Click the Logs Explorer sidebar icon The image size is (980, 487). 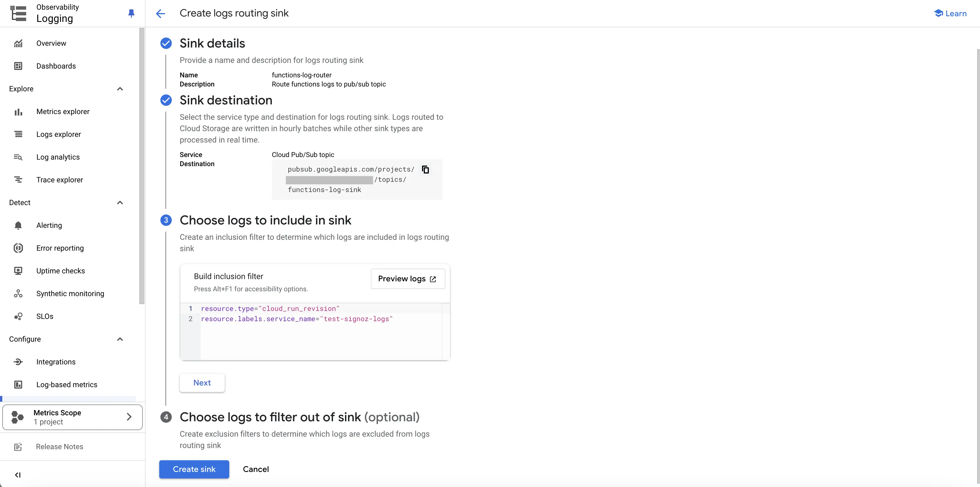click(18, 134)
